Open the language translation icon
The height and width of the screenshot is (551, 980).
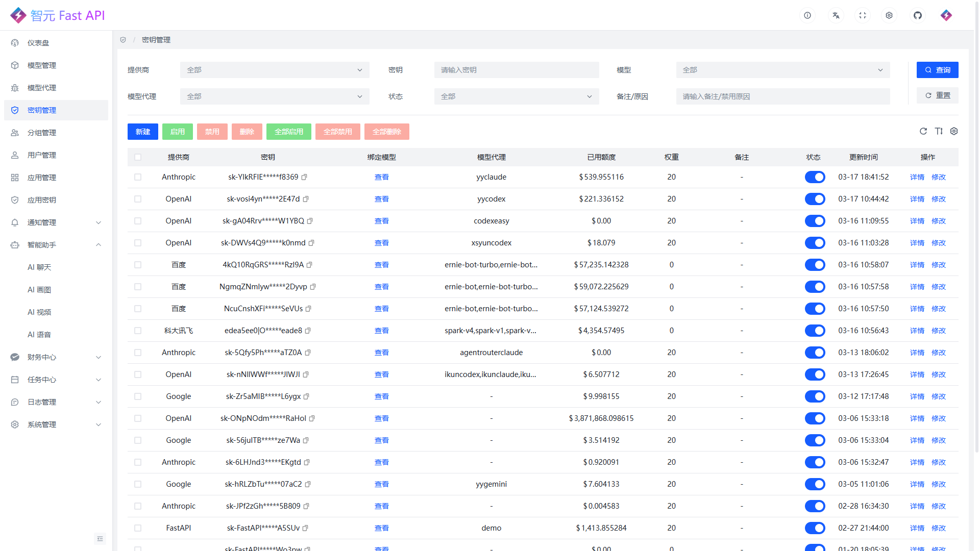pyautogui.click(x=836, y=15)
